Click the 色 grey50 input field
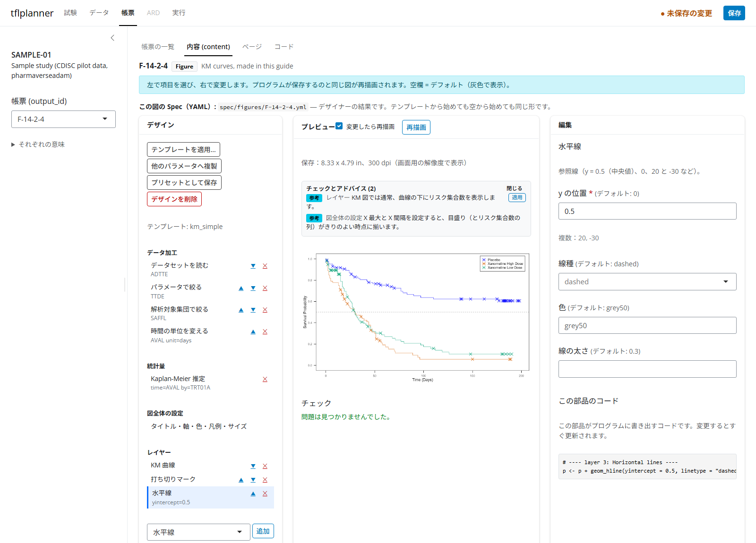 (647, 325)
